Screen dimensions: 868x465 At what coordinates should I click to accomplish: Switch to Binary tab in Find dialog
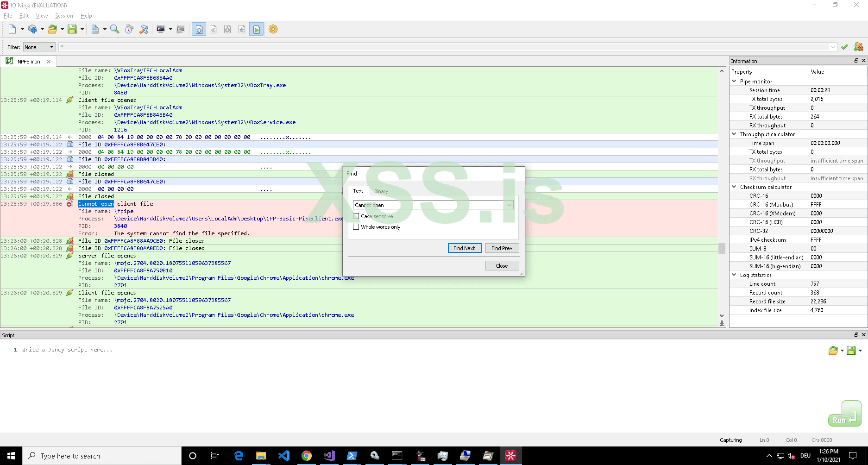pyautogui.click(x=381, y=191)
